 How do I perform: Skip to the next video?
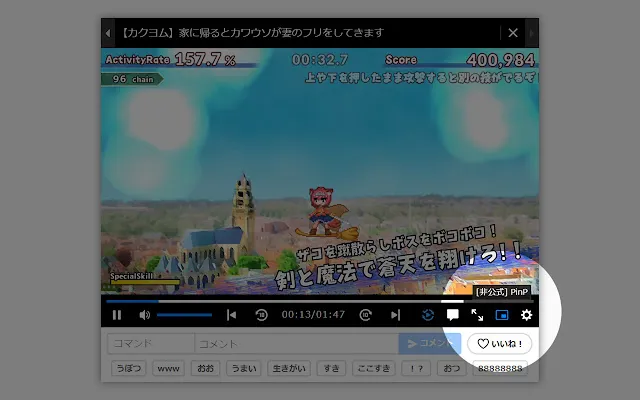396,315
